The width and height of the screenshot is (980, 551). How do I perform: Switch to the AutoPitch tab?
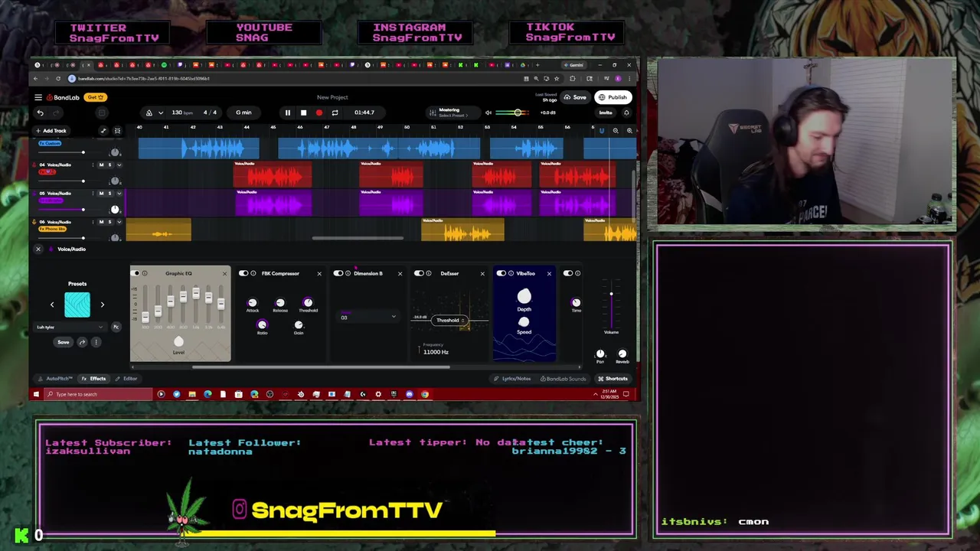click(x=55, y=379)
